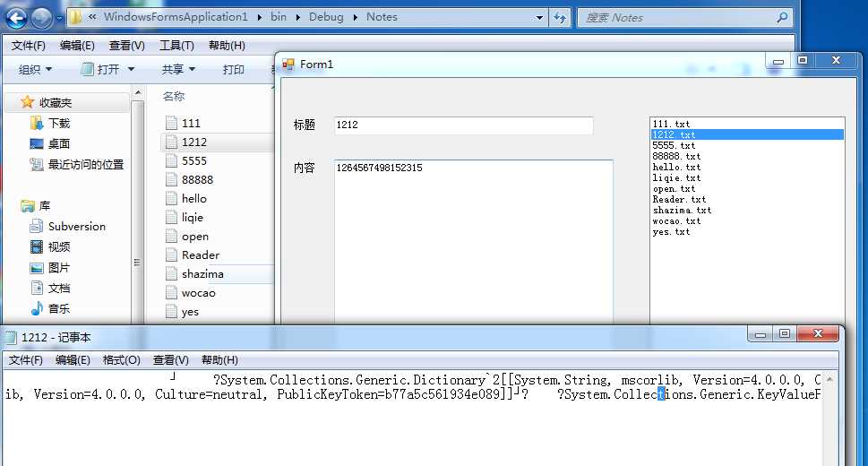
Task: Select 111.txt in Form1 list
Action: [671, 124]
